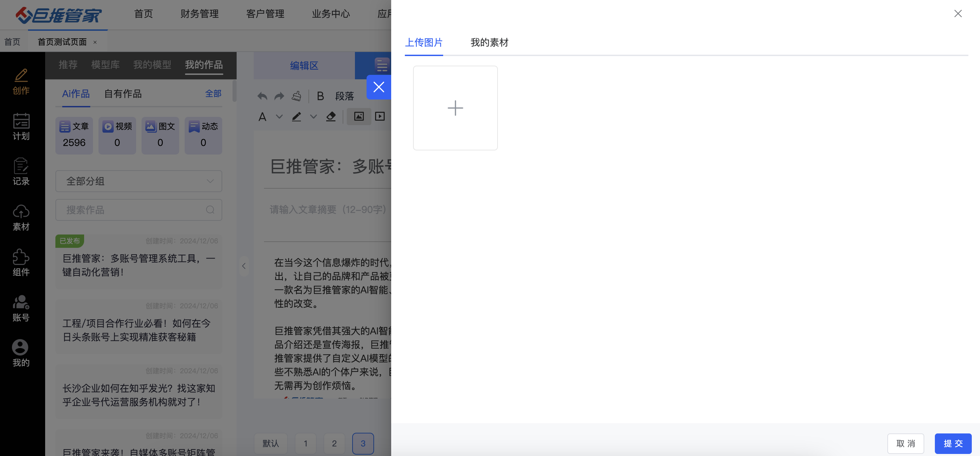Image resolution: width=980 pixels, height=456 pixels.
Task: Collapse left panel with chevron arrow
Action: click(244, 266)
